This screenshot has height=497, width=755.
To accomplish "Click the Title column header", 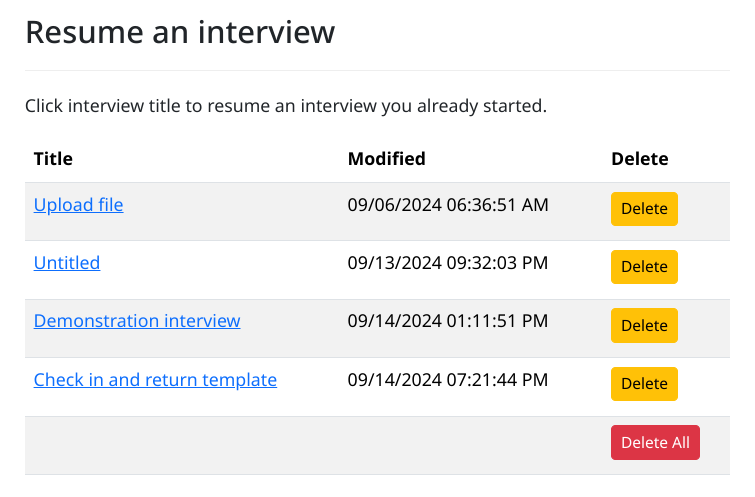I will [53, 158].
